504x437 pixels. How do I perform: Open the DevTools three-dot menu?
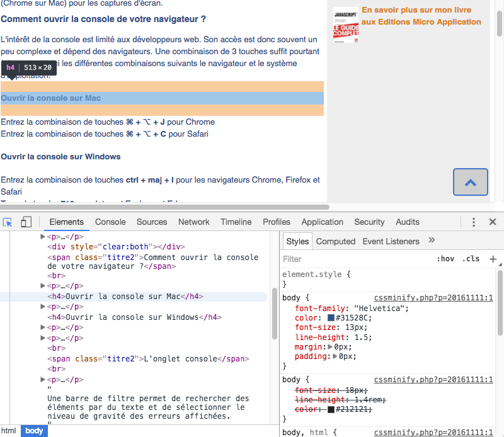pyautogui.click(x=474, y=222)
